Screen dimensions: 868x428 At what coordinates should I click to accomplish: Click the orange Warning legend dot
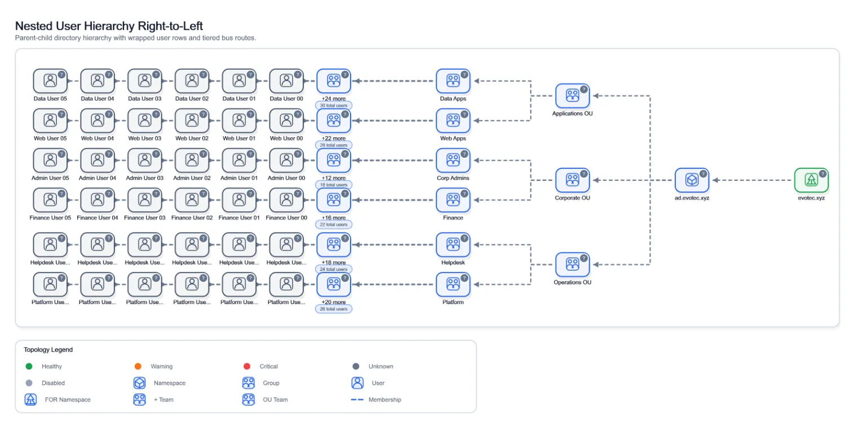pos(138,367)
